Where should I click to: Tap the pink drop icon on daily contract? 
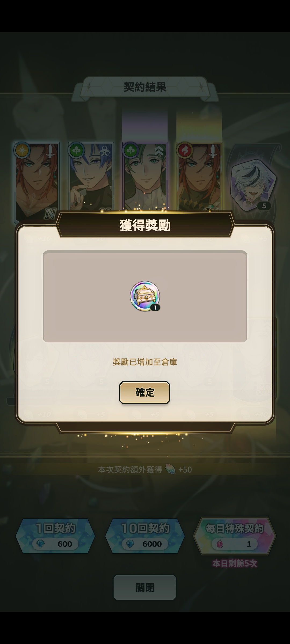pos(220,544)
